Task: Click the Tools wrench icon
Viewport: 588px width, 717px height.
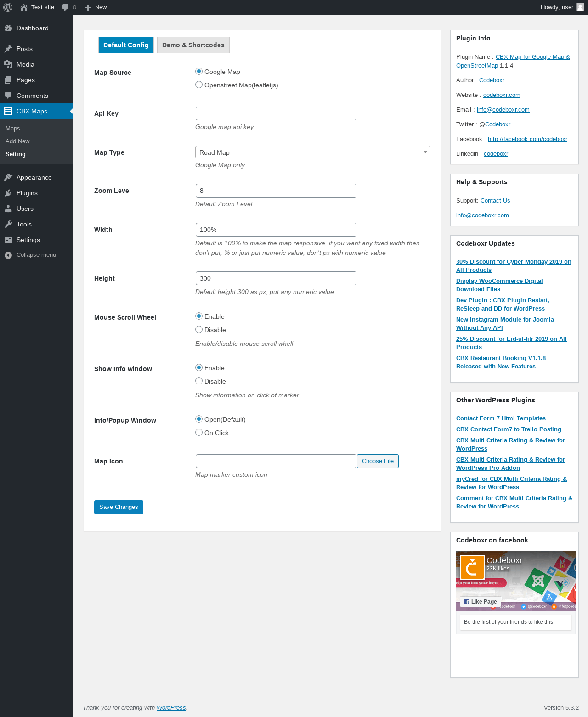Action: (x=8, y=224)
